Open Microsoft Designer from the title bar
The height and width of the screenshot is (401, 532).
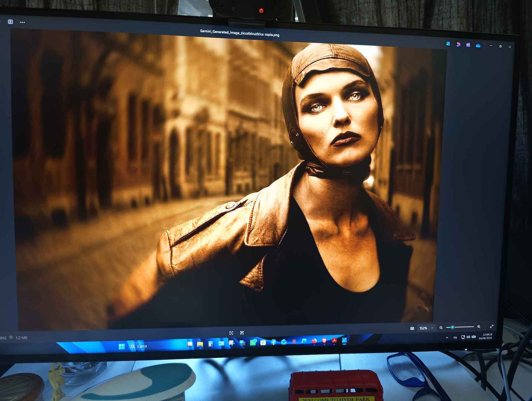[x=458, y=44]
